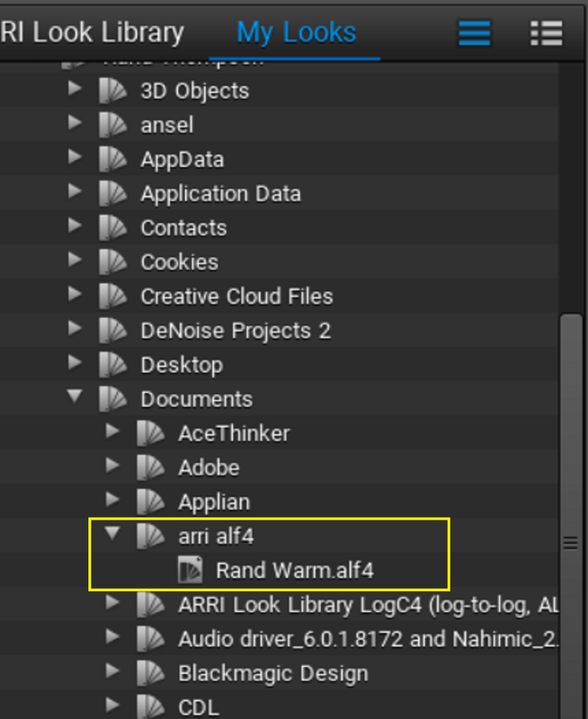
Task: Expand the DeNoise Projects 2 folder
Action: (75, 328)
